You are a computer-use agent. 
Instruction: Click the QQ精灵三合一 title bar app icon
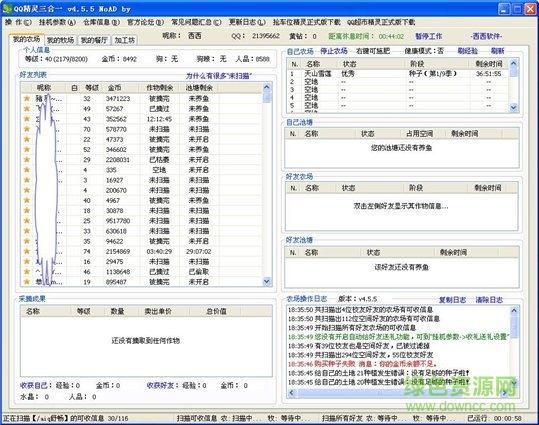click(7, 9)
